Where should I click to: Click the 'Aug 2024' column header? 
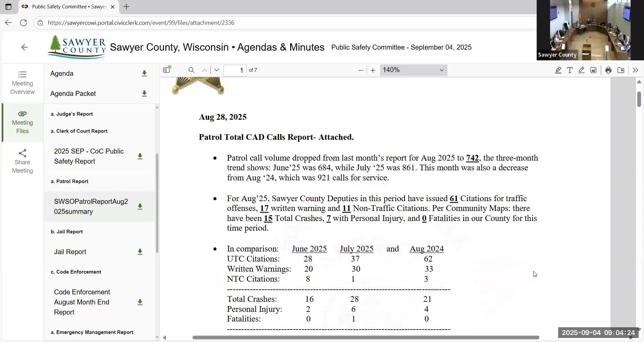coord(427,249)
